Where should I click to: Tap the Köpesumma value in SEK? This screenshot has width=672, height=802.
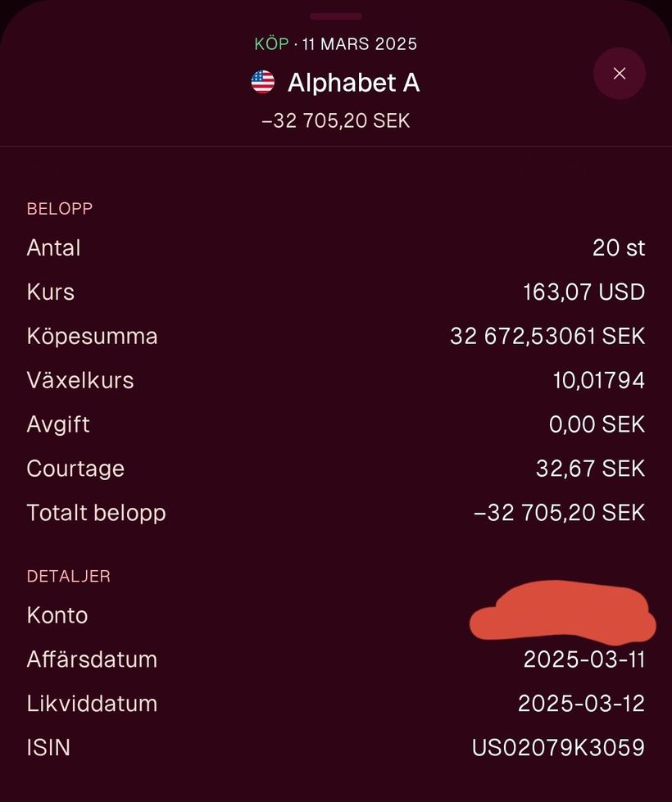547,336
